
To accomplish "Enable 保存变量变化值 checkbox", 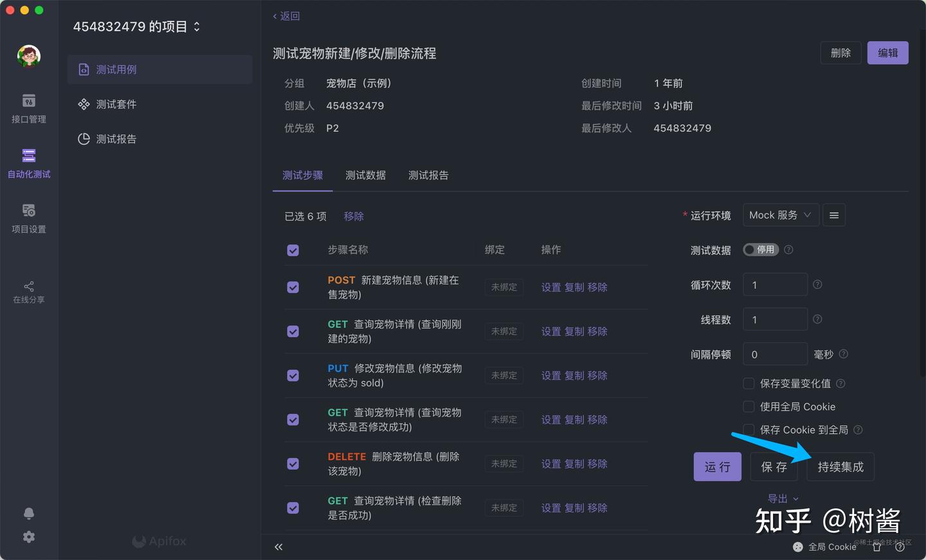I will [749, 383].
